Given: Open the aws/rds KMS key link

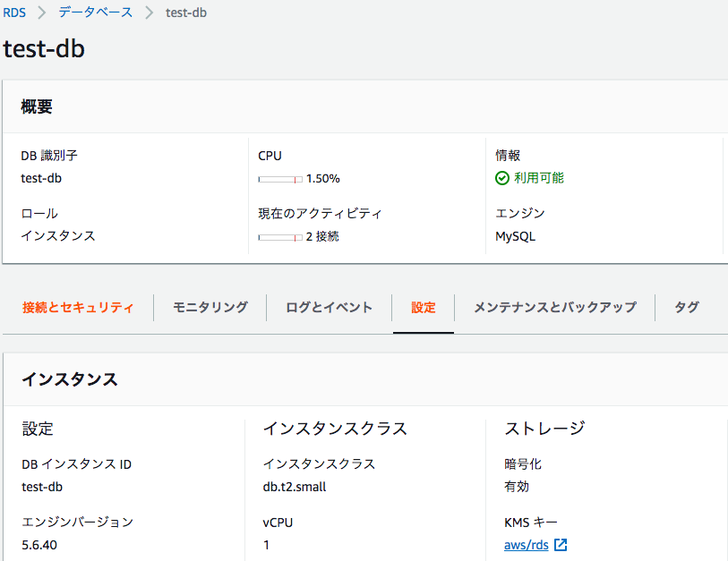Looking at the screenshot, I should click(x=527, y=545).
